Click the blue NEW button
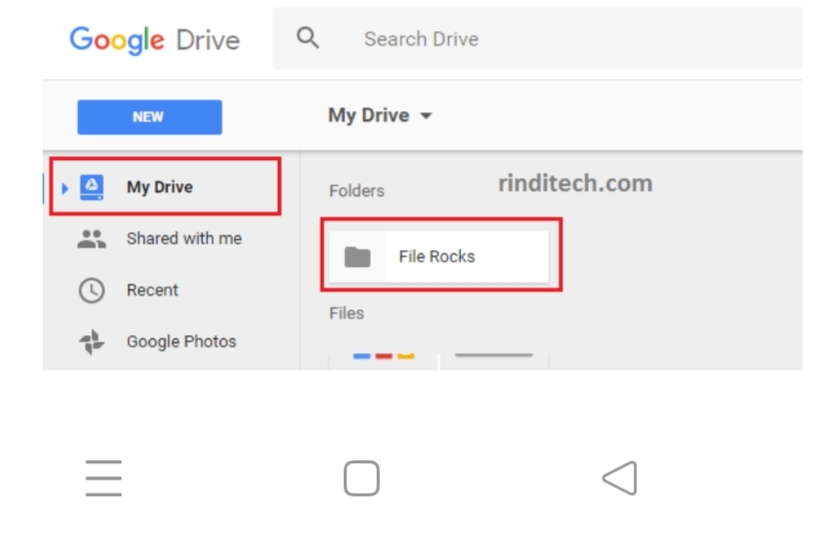 150,117
